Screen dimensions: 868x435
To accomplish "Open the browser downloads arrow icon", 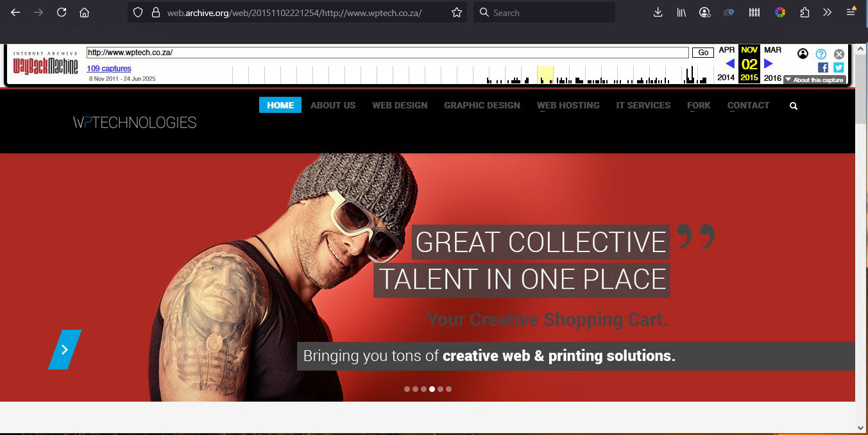I will (658, 12).
